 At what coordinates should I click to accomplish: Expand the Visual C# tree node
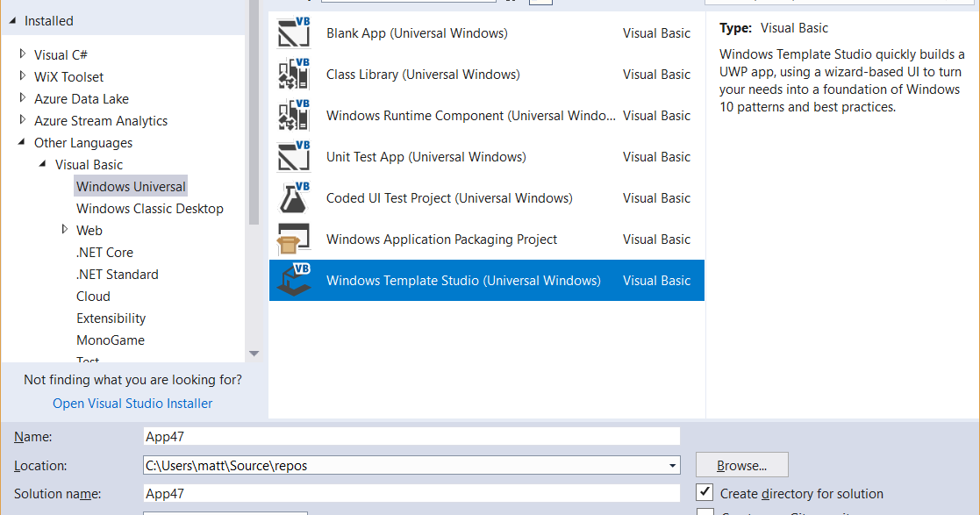coord(22,54)
